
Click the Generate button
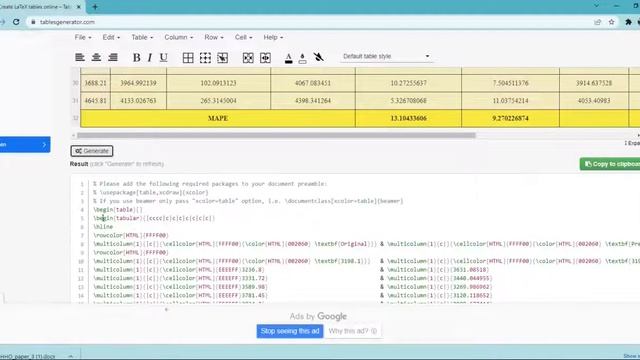92,151
